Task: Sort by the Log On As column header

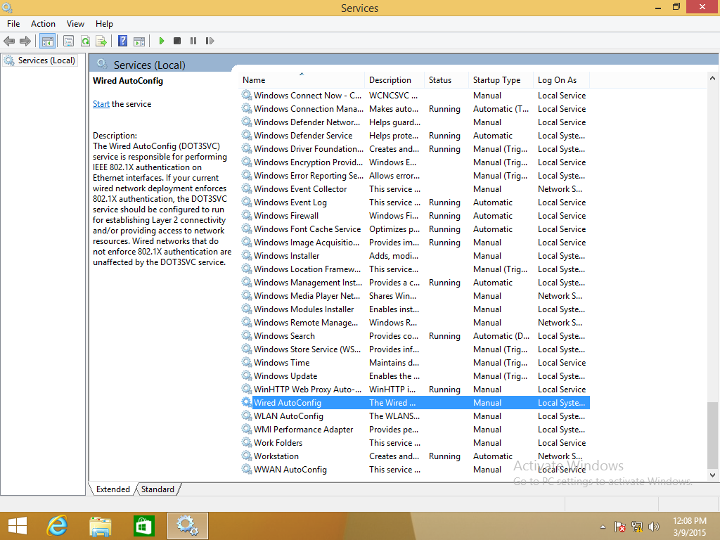Action: point(562,80)
